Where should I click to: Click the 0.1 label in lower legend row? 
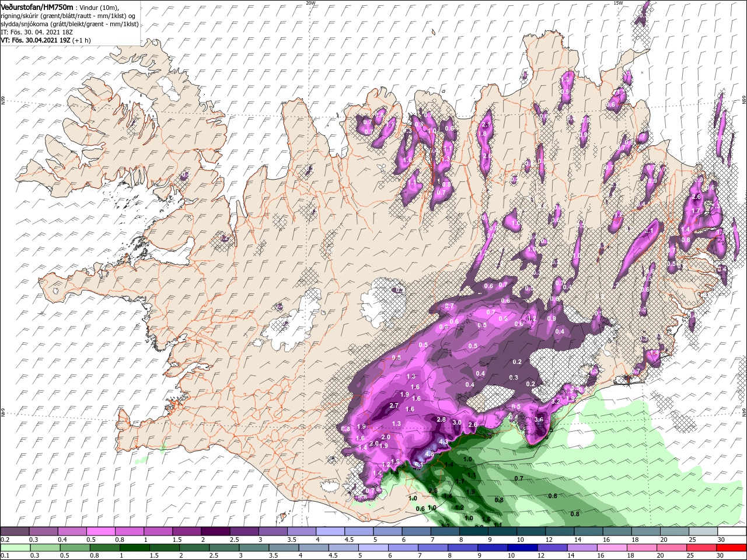[x=5, y=556]
